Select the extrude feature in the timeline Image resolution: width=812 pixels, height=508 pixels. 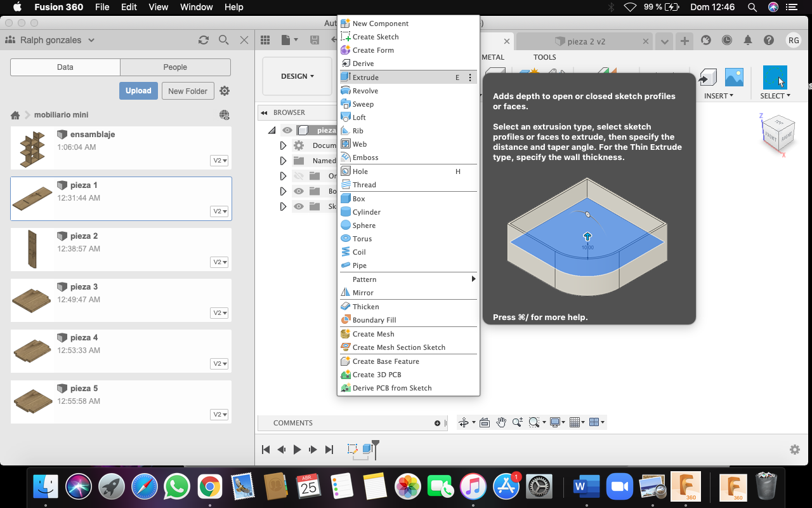click(x=367, y=450)
